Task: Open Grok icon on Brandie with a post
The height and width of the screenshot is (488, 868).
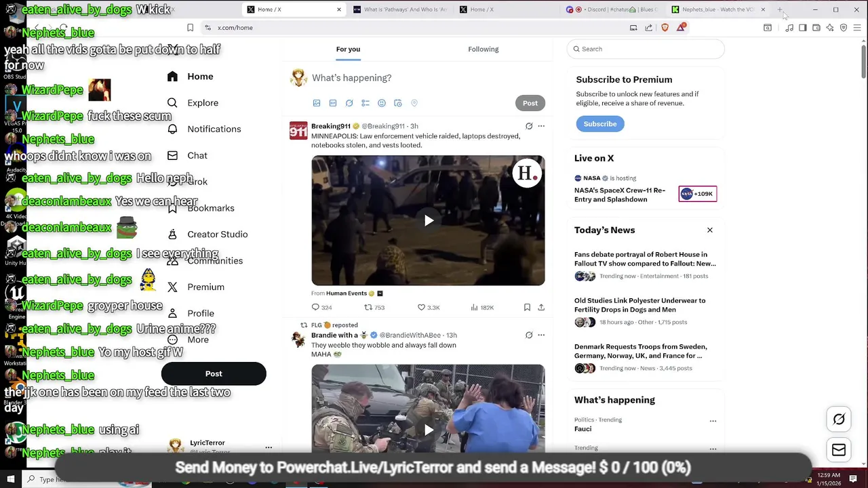Action: tap(529, 335)
